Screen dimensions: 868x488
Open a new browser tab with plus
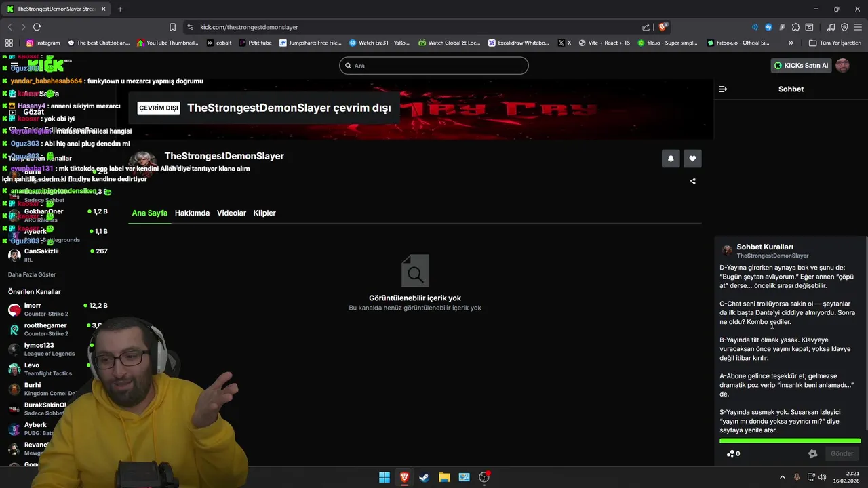[120, 9]
